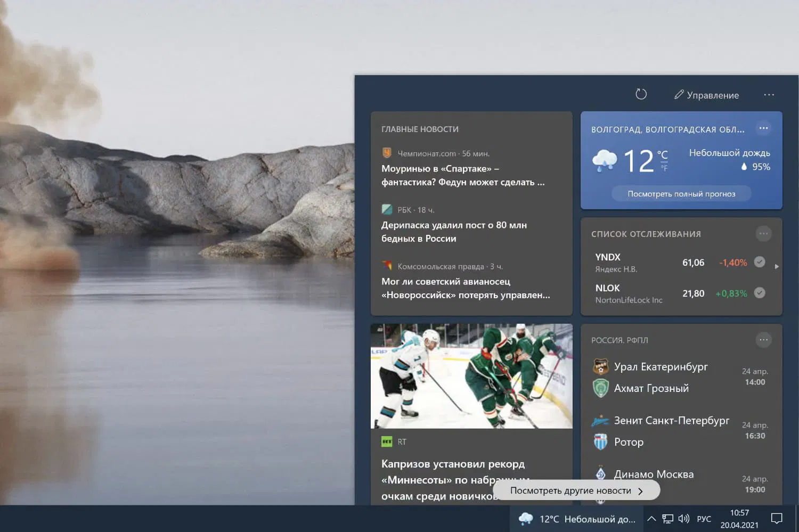
Task: Click the taskbar weather widget 12°C
Action: (577, 519)
